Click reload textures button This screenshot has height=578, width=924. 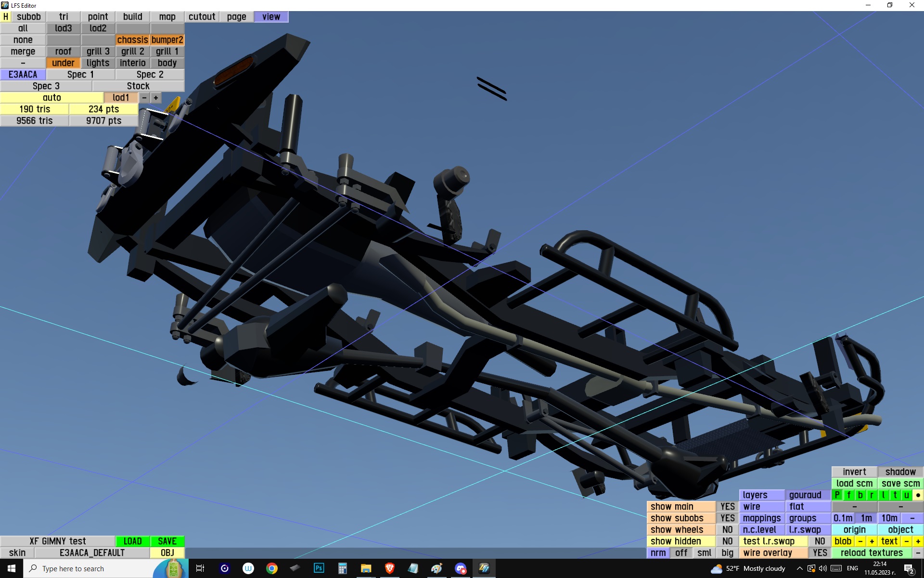click(871, 553)
